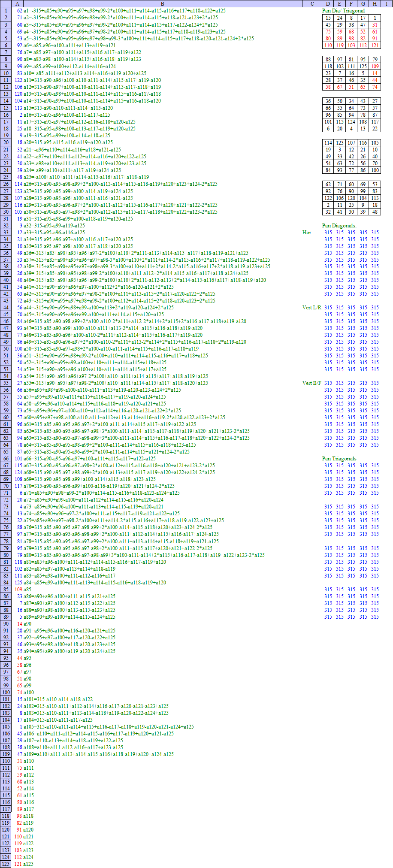
Task: Select column D header
Action: (x=328, y=3)
